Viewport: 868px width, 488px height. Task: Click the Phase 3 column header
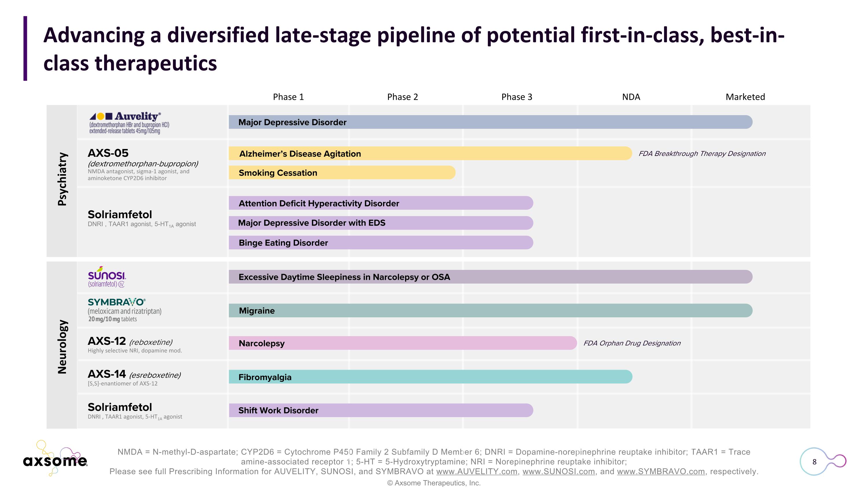pos(516,97)
